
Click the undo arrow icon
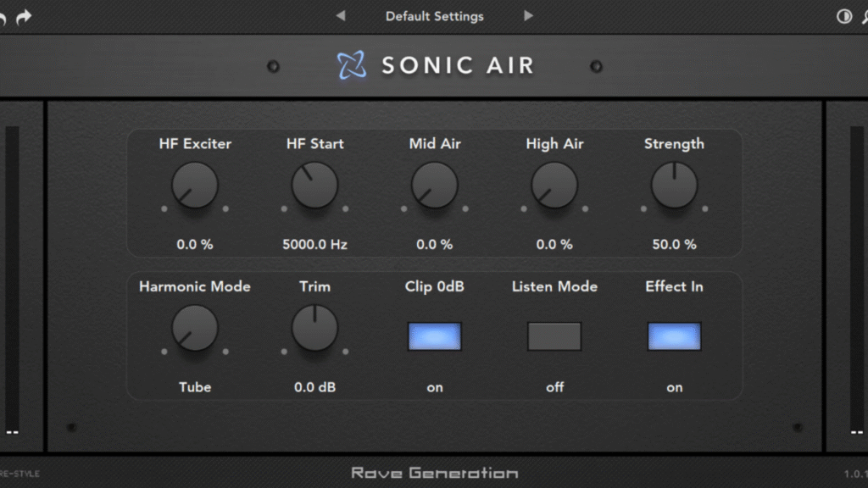(x=3, y=17)
